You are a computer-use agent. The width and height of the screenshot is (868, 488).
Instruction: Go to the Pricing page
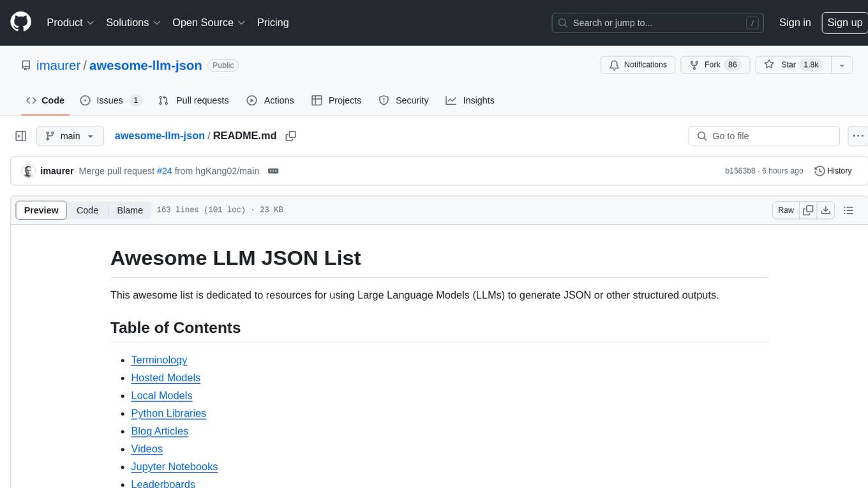coord(273,22)
